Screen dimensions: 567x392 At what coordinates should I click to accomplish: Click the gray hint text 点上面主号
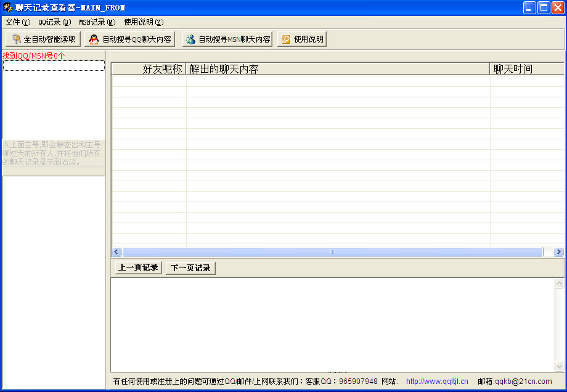[52, 153]
